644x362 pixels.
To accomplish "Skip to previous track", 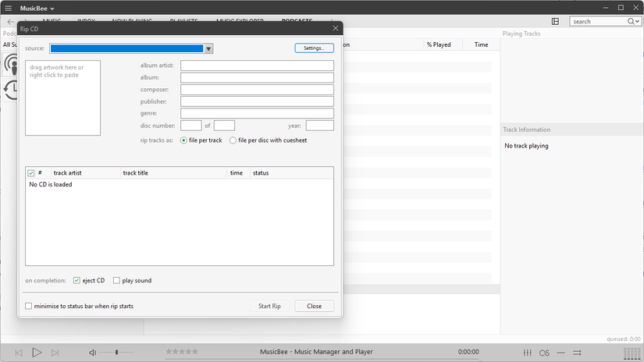I will 19,353.
